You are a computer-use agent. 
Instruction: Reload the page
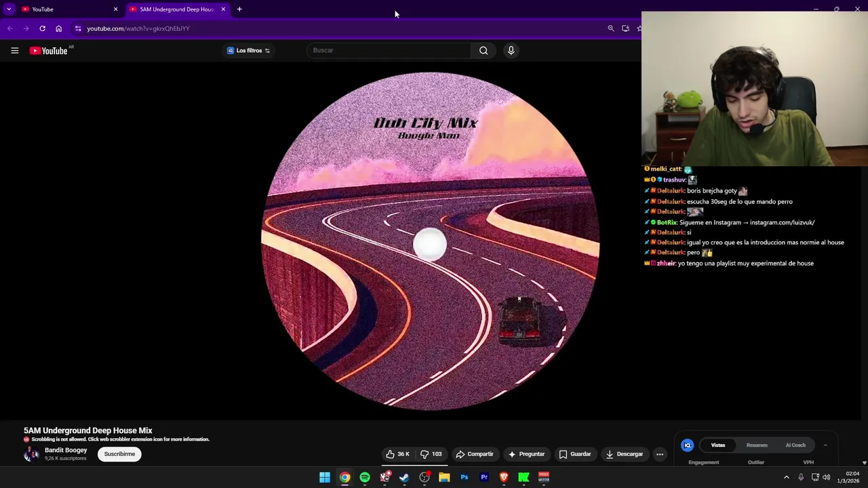[42, 28]
